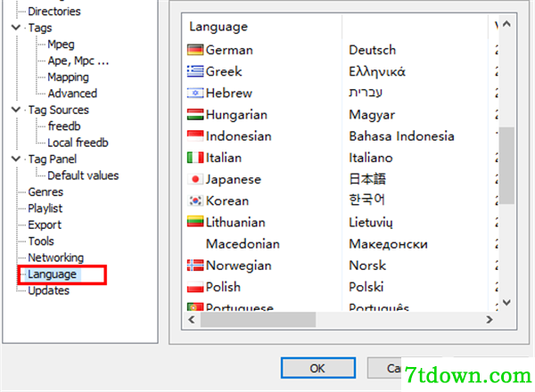Click the Hebrew flag icon

pos(195,93)
